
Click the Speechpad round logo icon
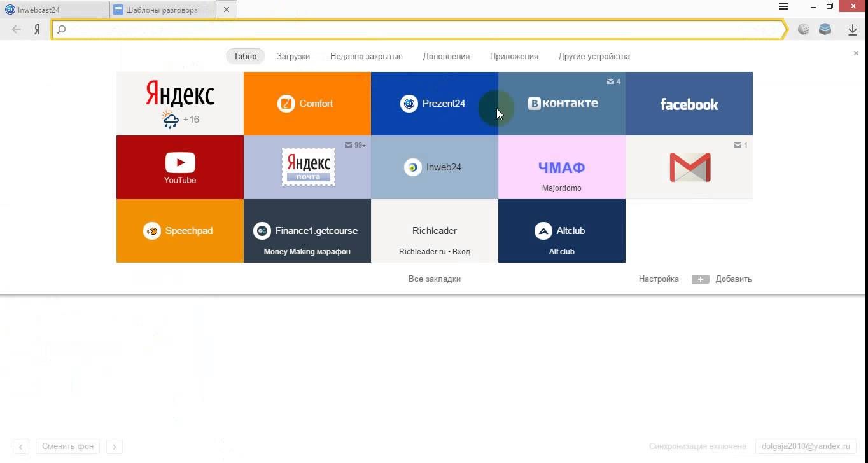pyautogui.click(x=152, y=231)
